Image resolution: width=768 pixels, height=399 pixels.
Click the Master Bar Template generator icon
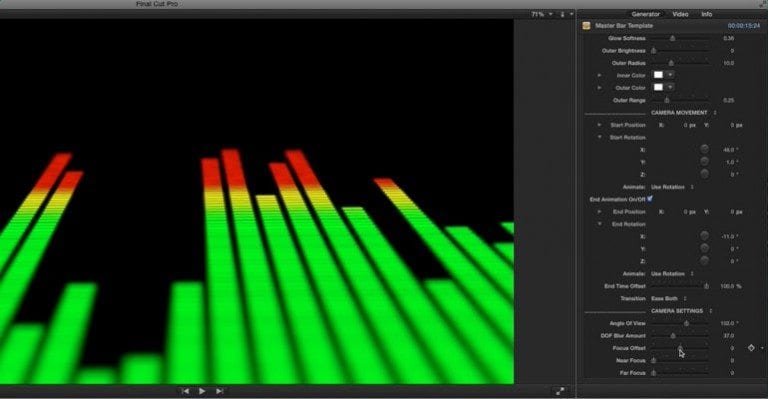pyautogui.click(x=586, y=25)
